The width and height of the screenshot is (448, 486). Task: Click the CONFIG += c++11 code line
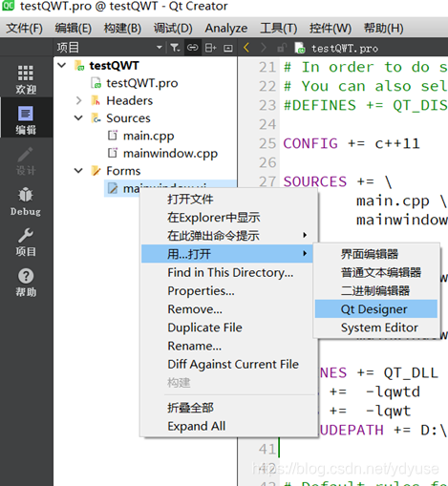[352, 143]
